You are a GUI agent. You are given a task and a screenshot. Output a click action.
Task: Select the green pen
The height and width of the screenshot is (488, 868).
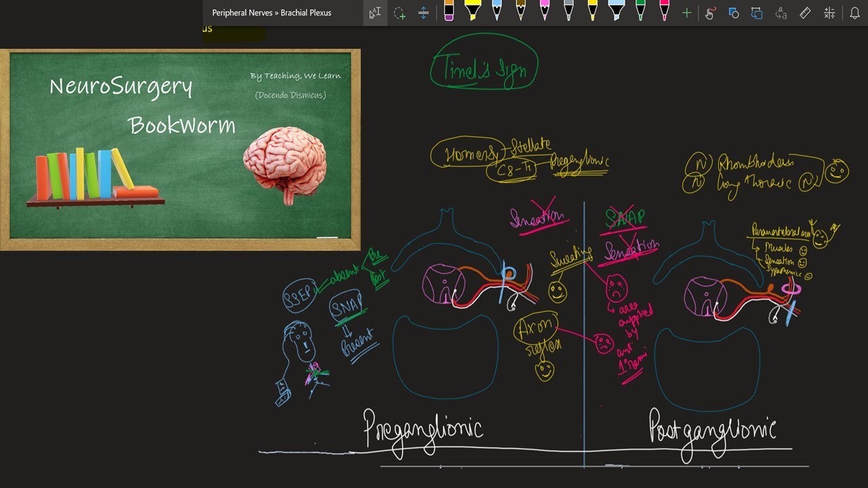pyautogui.click(x=640, y=12)
